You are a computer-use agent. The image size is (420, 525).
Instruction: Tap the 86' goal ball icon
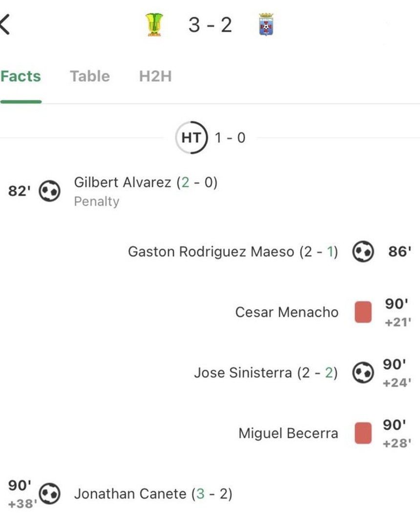point(363,252)
